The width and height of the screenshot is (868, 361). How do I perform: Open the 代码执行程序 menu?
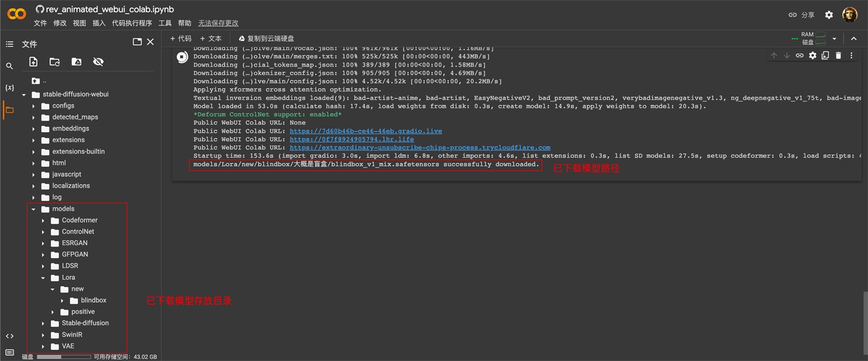pos(132,23)
